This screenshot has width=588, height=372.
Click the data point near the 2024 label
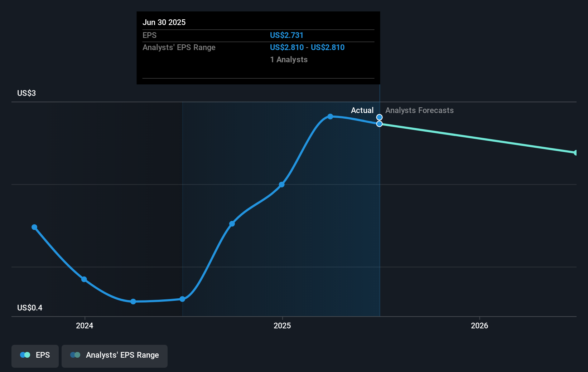(83, 279)
